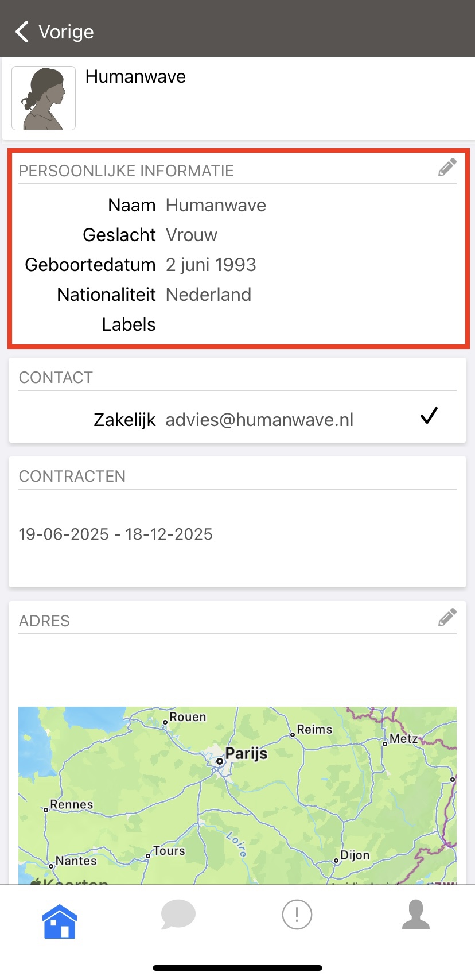Open the chat speech bubble tab
The height and width of the screenshot is (980, 475).
pyautogui.click(x=178, y=915)
